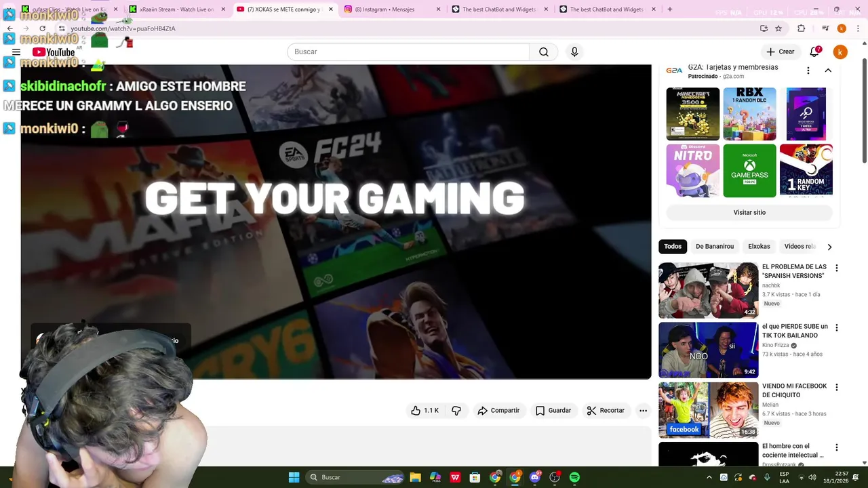Open Chrome extensions puzzle icon
Viewport: 868px width, 488px height.
click(x=801, y=28)
